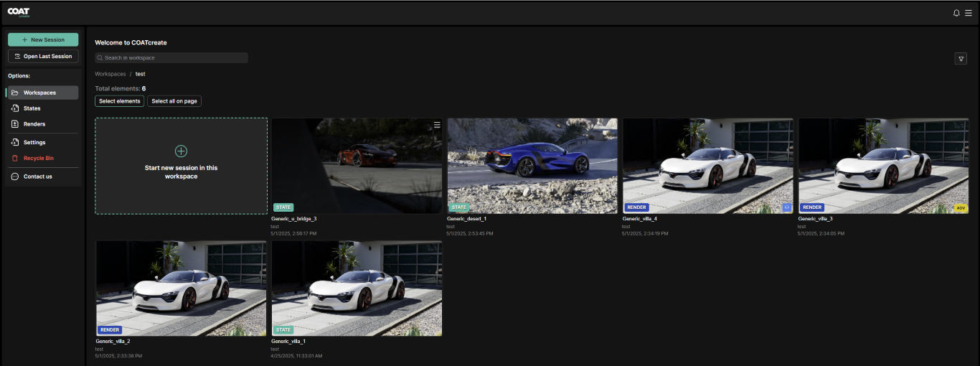Click the filter funnel icon
The height and width of the screenshot is (366, 980).
[x=961, y=59]
